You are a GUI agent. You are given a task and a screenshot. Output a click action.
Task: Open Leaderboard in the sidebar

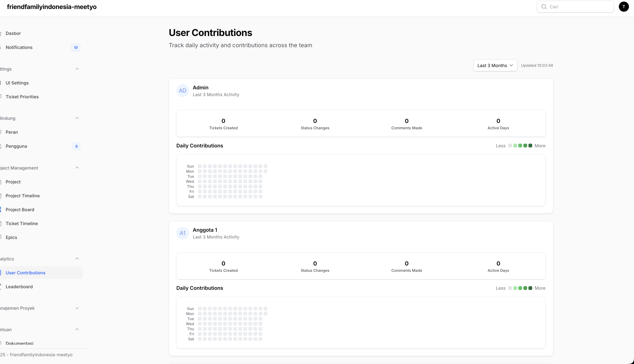click(x=19, y=287)
